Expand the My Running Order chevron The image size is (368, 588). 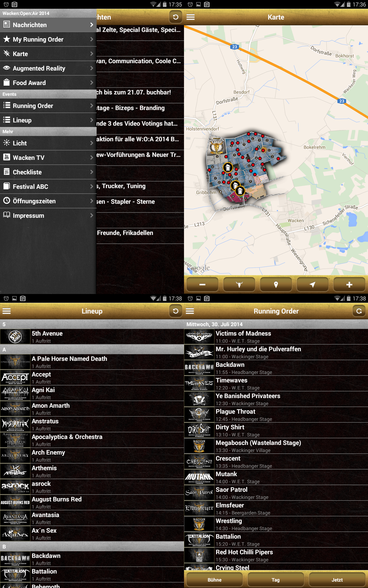point(92,39)
